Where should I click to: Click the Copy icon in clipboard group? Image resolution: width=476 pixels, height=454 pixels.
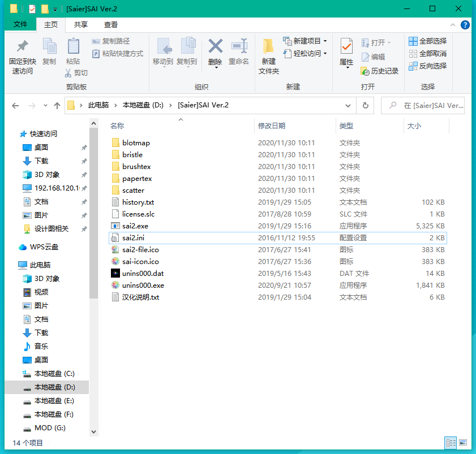tap(49, 46)
